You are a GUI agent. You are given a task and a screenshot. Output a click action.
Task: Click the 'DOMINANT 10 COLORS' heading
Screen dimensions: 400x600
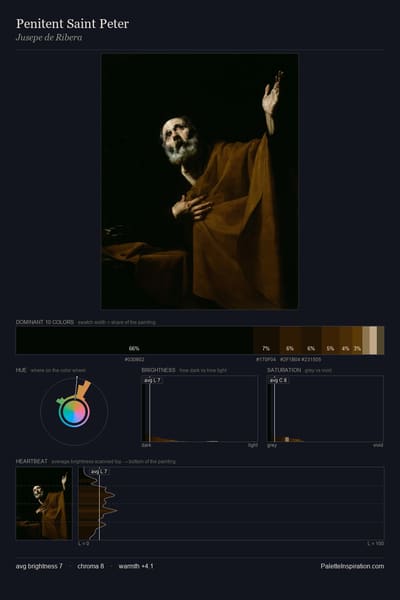pyautogui.click(x=45, y=322)
